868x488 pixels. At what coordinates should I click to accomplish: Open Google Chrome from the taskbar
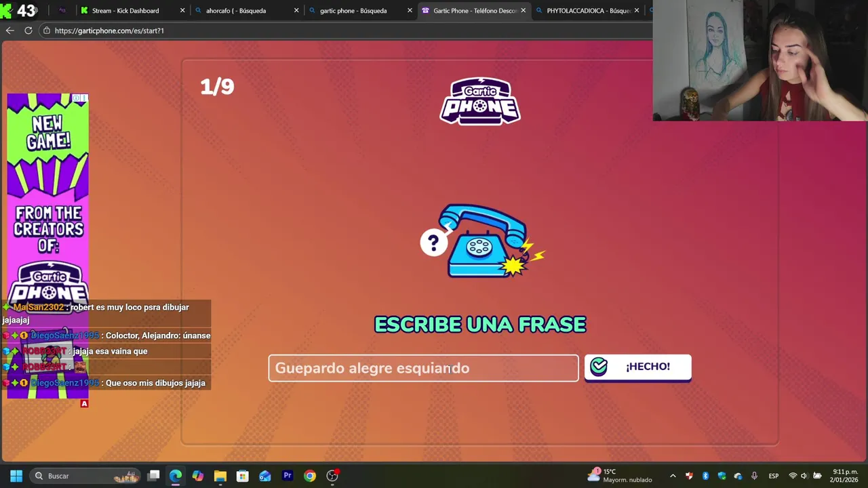point(310,476)
